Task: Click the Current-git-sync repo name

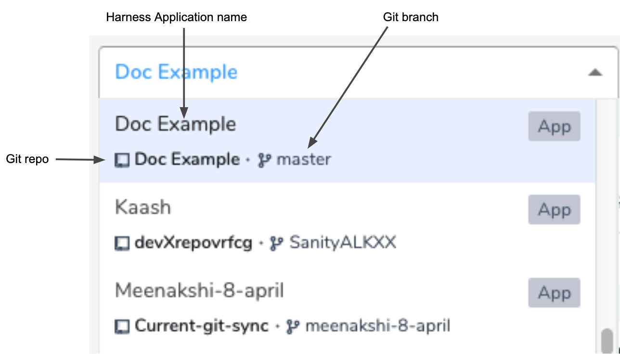Action: (x=202, y=326)
